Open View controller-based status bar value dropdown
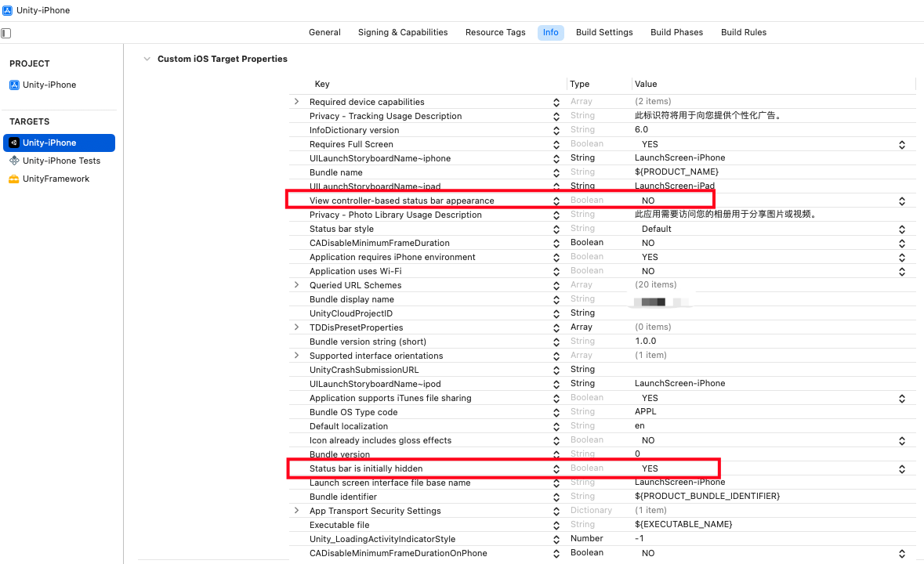This screenshot has height=564, width=924. 901,201
